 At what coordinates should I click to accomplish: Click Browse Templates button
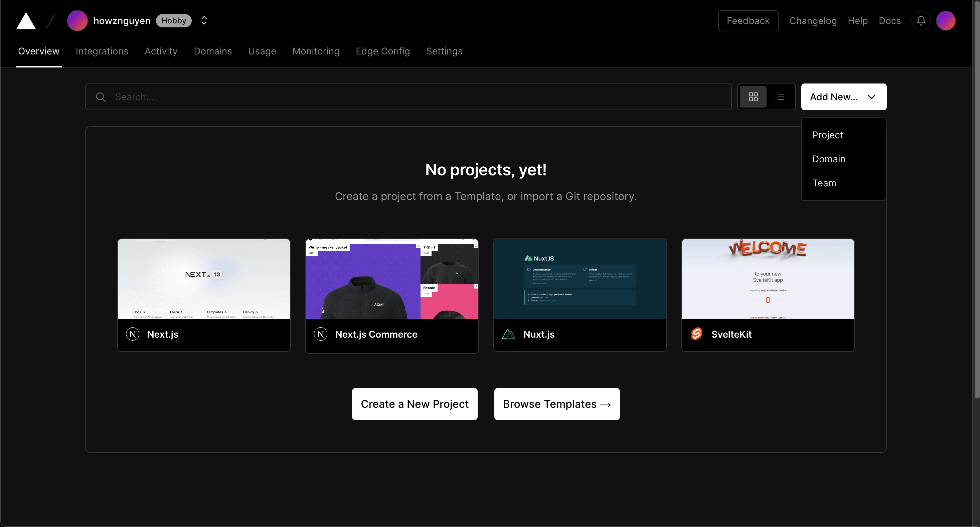pyautogui.click(x=557, y=404)
